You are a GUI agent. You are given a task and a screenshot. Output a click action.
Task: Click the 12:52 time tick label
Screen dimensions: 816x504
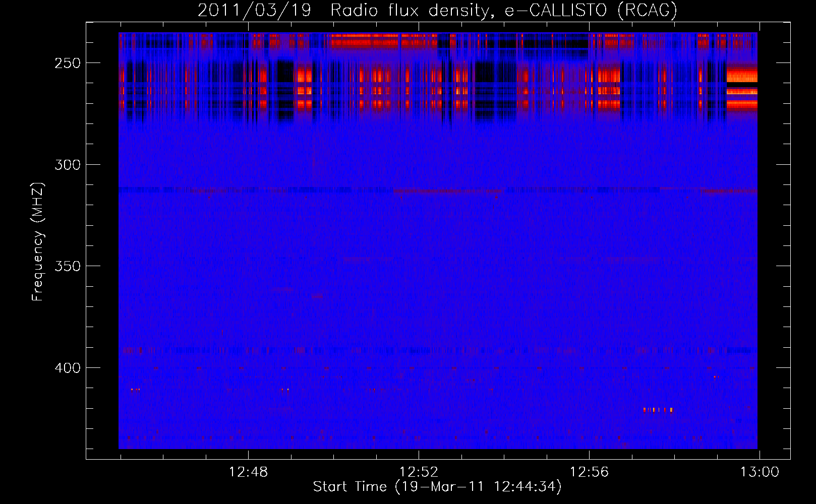coord(419,472)
